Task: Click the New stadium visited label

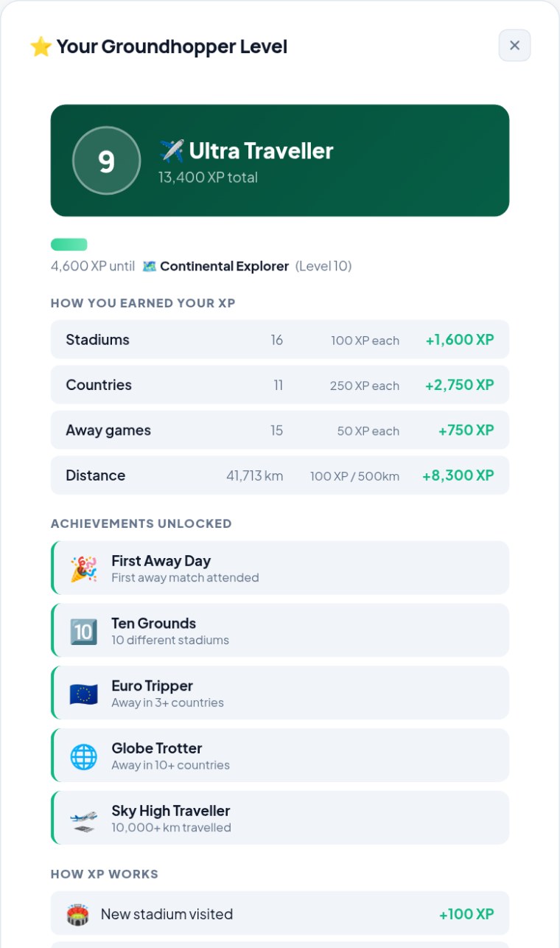Action: [167, 914]
